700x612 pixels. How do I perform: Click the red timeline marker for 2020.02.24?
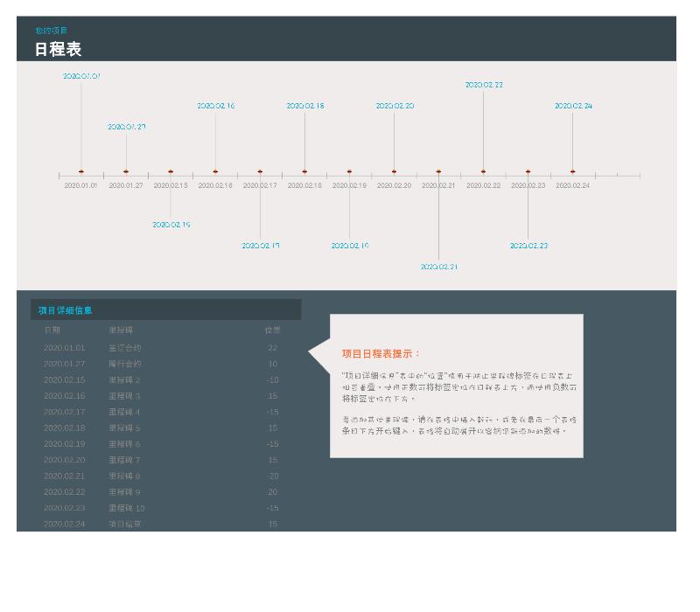pyautogui.click(x=573, y=171)
